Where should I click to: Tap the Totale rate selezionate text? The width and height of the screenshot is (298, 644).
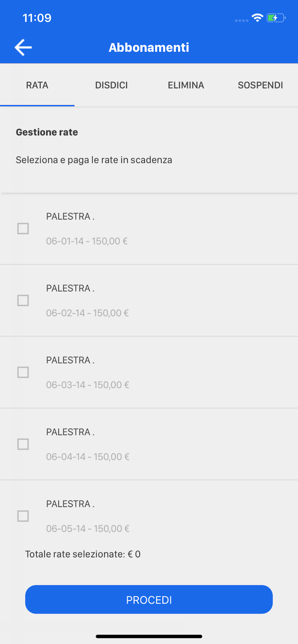[83, 554]
